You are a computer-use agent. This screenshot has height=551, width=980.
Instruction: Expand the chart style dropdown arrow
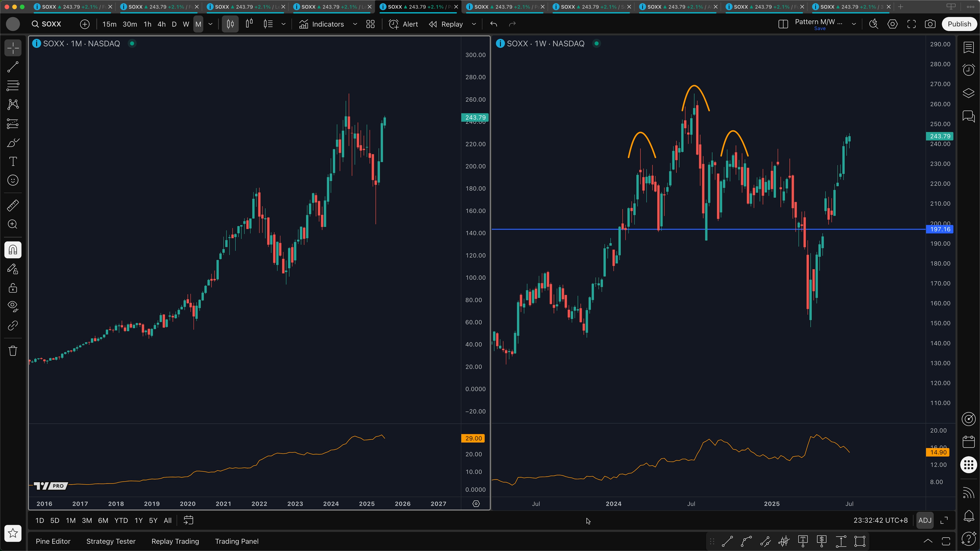click(284, 24)
